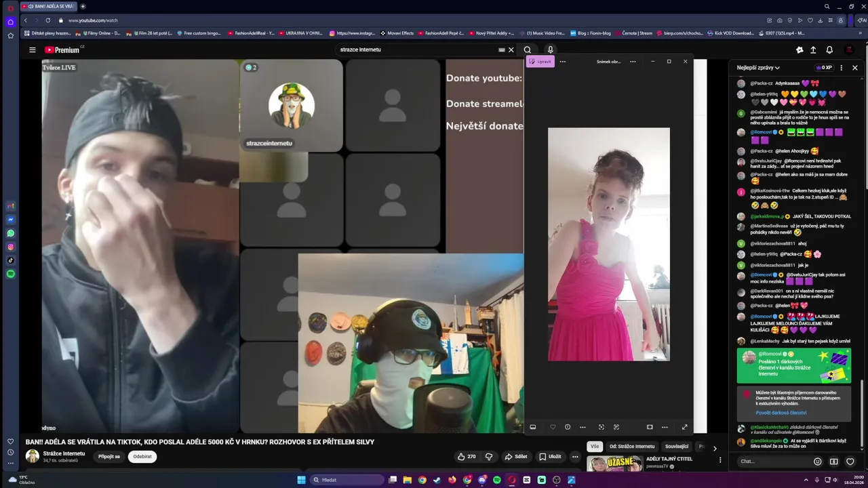Open the 0 XP crown badge

823,68
